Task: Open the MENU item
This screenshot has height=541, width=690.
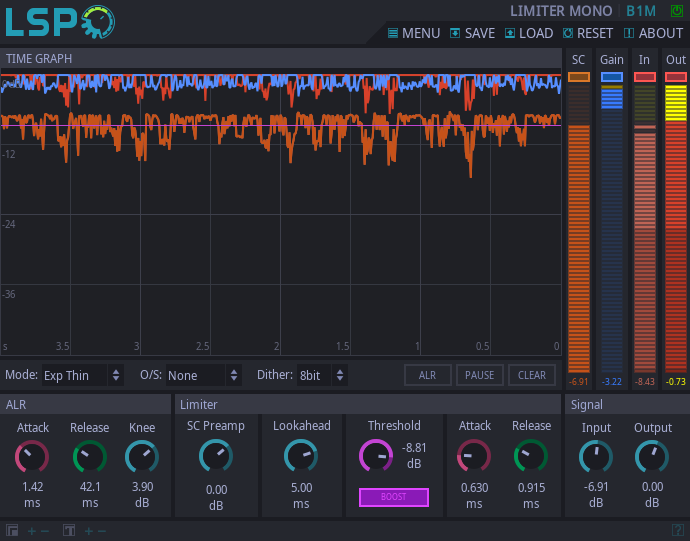Action: coord(414,33)
